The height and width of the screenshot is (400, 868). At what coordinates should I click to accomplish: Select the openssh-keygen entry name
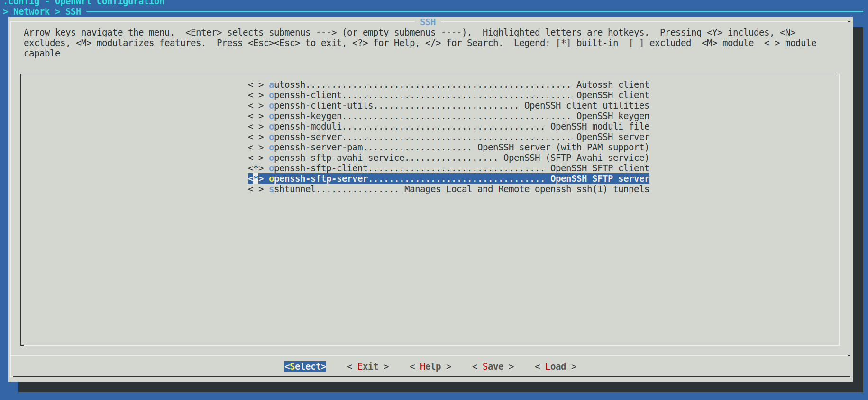[x=305, y=116]
